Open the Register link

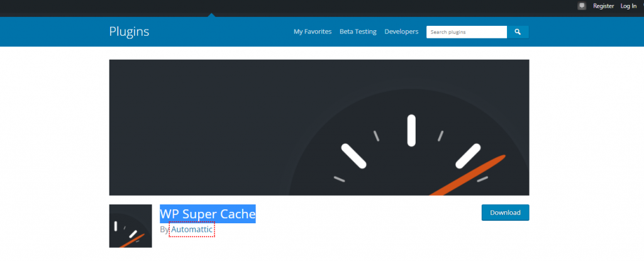pyautogui.click(x=603, y=6)
